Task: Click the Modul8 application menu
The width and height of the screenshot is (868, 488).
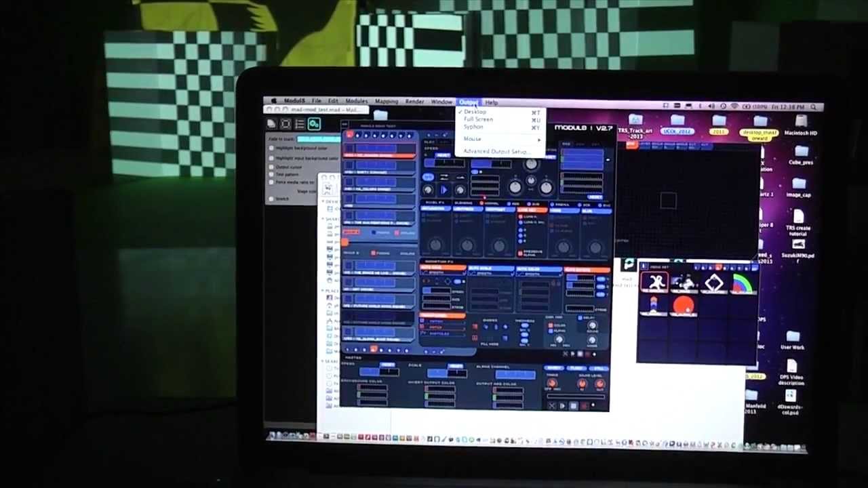Action: tap(294, 101)
